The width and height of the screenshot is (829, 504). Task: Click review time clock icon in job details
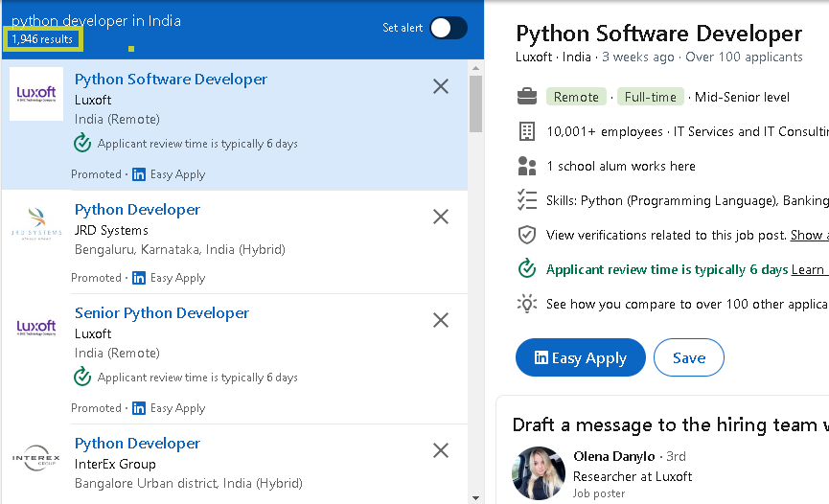[526, 268]
